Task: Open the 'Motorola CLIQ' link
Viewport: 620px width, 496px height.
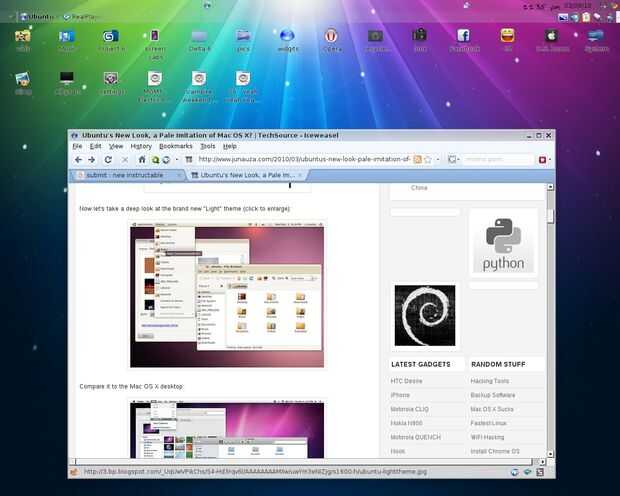Action: coord(409,409)
